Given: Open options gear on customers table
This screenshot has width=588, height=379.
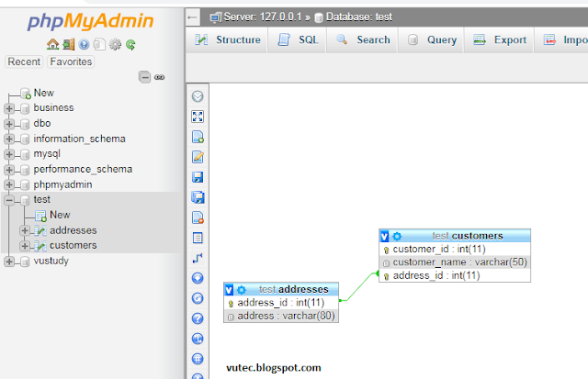Looking at the screenshot, I should click(x=397, y=236).
